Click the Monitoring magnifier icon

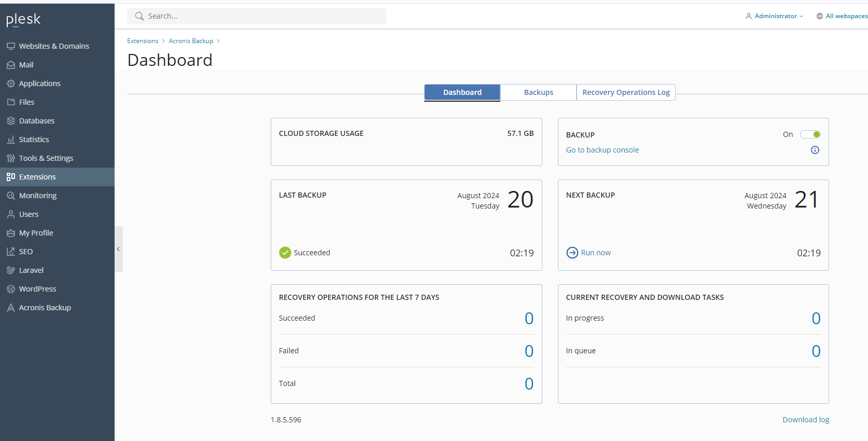tap(11, 196)
